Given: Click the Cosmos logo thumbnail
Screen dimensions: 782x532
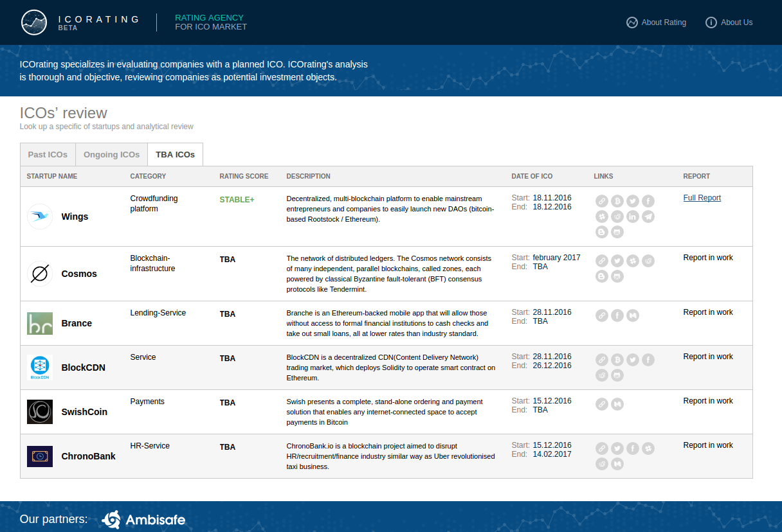Looking at the screenshot, I should pos(40,274).
